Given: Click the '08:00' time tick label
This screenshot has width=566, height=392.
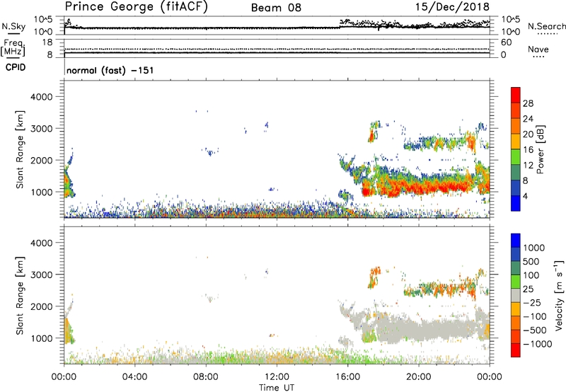Looking at the screenshot, I should pyautogui.click(x=205, y=377).
